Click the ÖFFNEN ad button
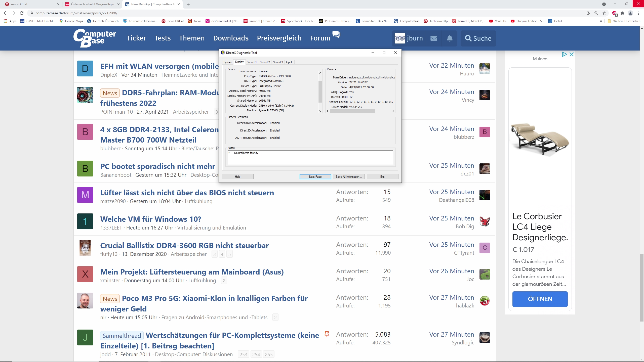 click(x=540, y=299)
